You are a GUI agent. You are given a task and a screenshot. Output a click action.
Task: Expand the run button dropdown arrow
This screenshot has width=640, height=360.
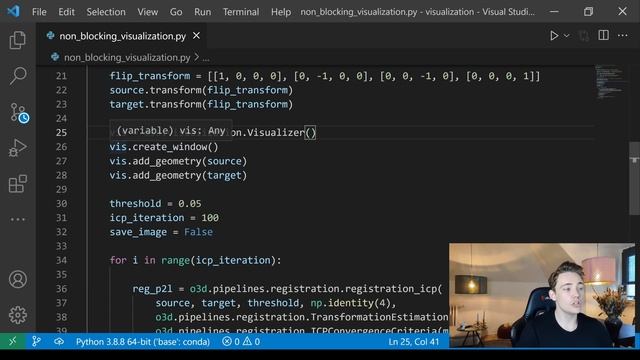(567, 36)
